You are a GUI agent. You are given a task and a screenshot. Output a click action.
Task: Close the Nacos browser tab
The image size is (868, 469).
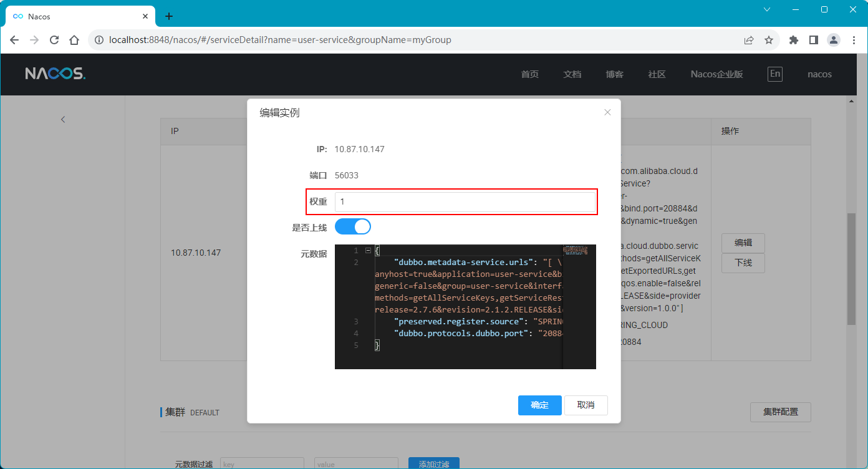pyautogui.click(x=145, y=16)
